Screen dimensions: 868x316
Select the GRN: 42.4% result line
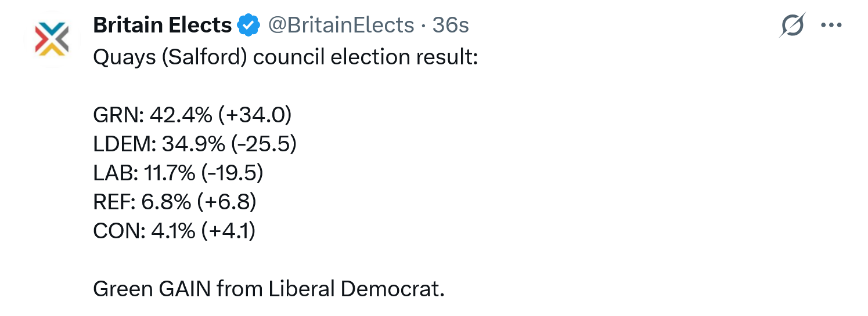click(192, 115)
